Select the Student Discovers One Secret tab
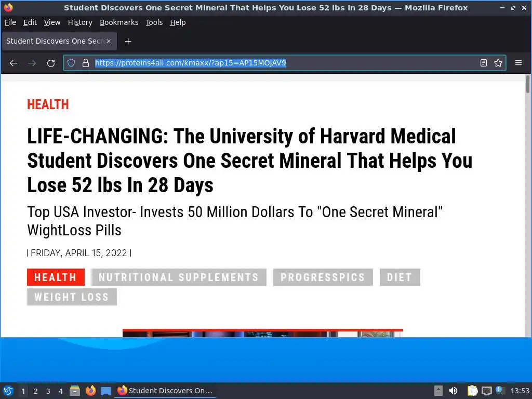Screen dimensions: 532x399 (x=59, y=41)
